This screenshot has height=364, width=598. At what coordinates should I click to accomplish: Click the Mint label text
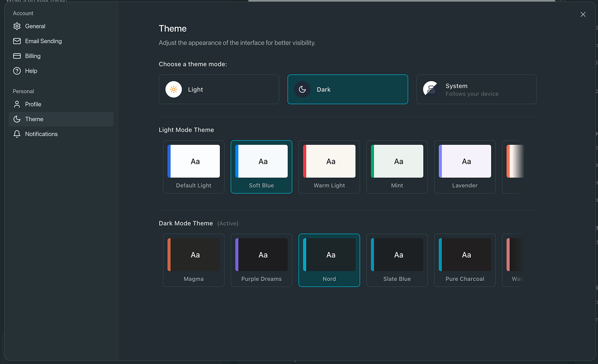point(397,186)
